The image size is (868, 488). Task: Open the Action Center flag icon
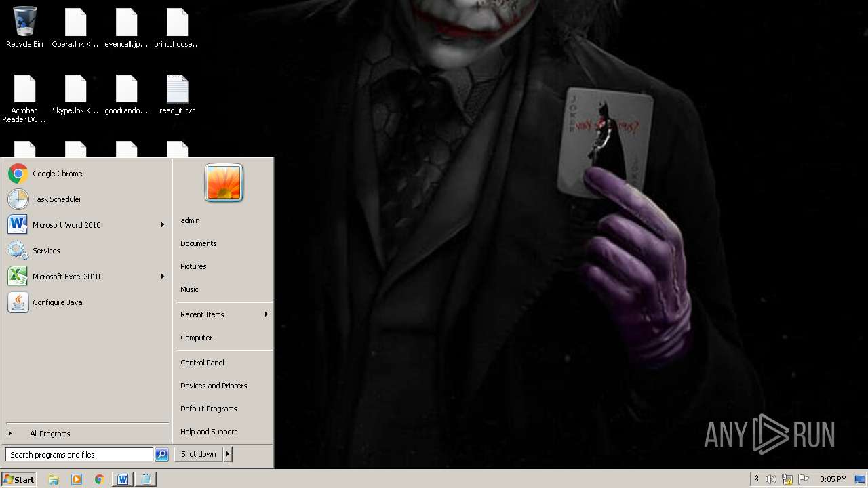[804, 479]
